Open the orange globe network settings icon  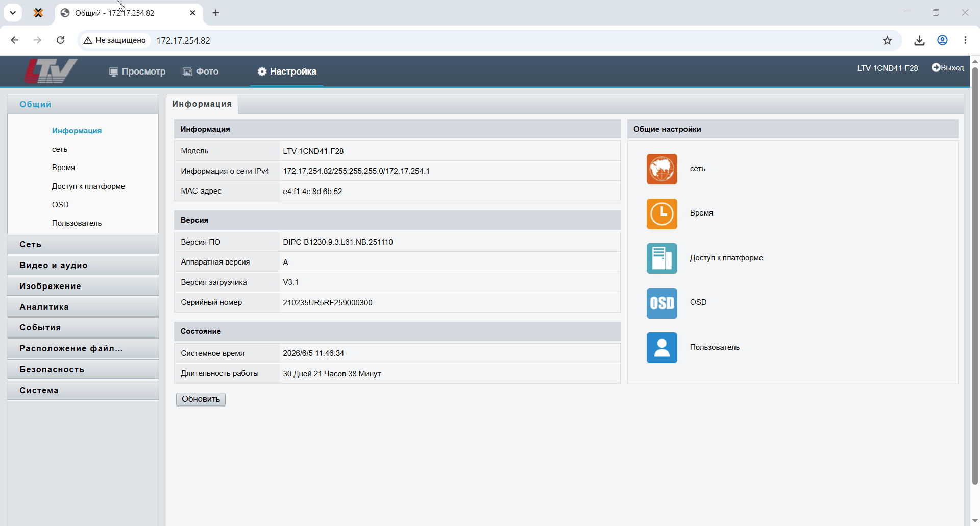(x=661, y=169)
